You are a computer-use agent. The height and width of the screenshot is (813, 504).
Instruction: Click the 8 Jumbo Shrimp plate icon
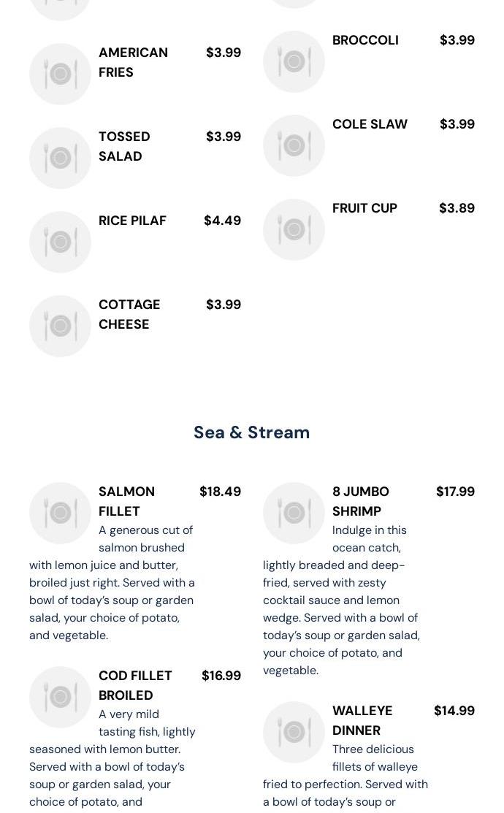294,513
